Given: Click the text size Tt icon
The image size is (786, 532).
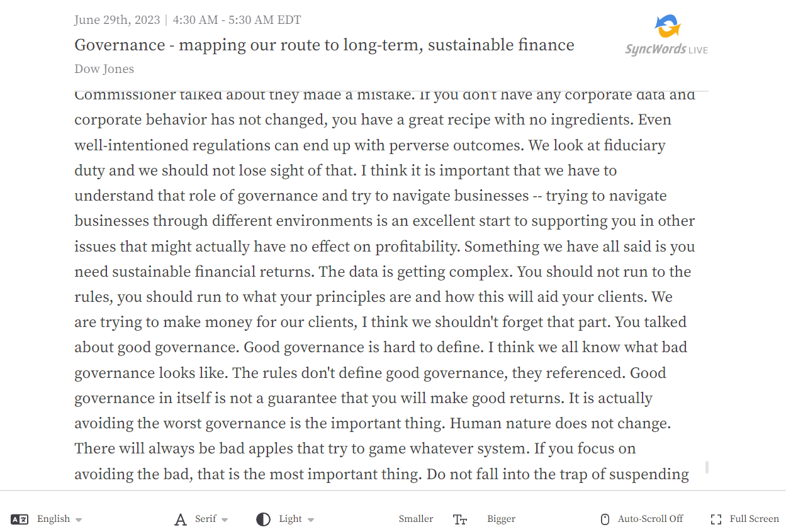Looking at the screenshot, I should (460, 519).
